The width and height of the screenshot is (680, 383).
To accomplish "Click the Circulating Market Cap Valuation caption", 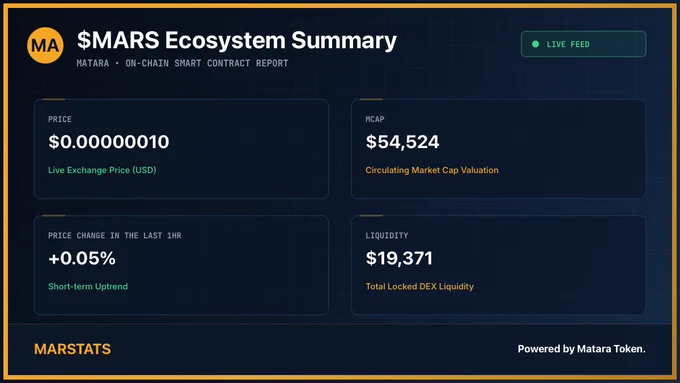I will (x=432, y=170).
